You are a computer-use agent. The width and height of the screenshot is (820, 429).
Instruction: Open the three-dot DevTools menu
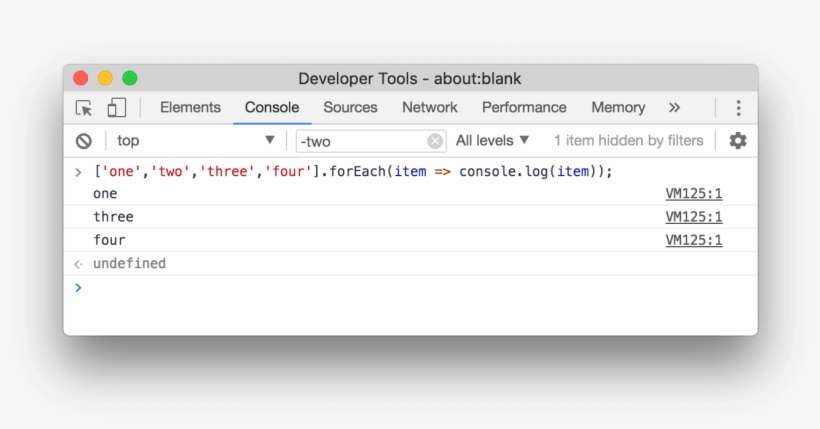coord(738,108)
